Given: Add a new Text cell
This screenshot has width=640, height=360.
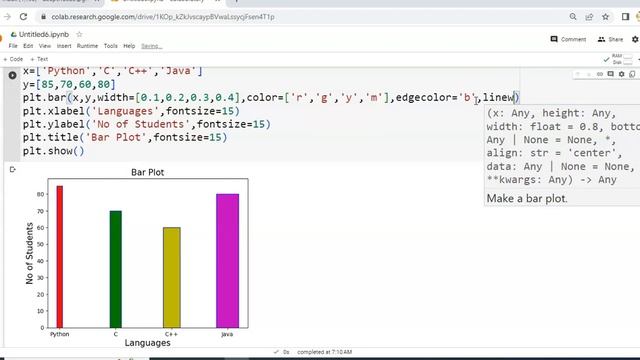Looking at the screenshot, I should click(x=39, y=59).
